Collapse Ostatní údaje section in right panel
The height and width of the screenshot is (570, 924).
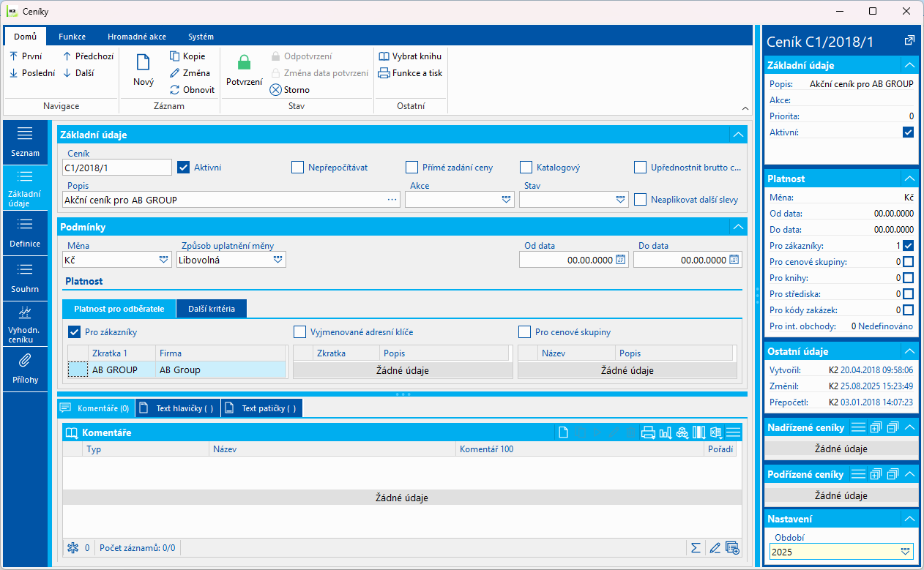(909, 351)
